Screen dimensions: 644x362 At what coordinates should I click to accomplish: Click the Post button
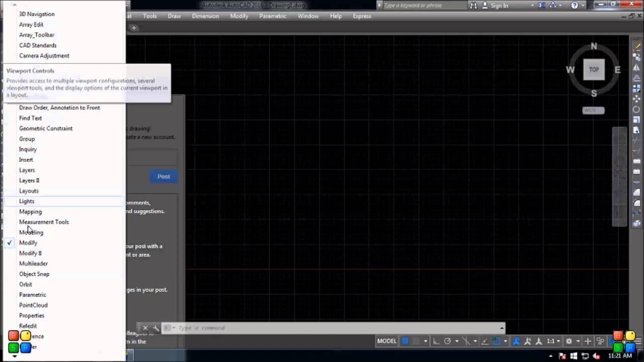pyautogui.click(x=164, y=176)
